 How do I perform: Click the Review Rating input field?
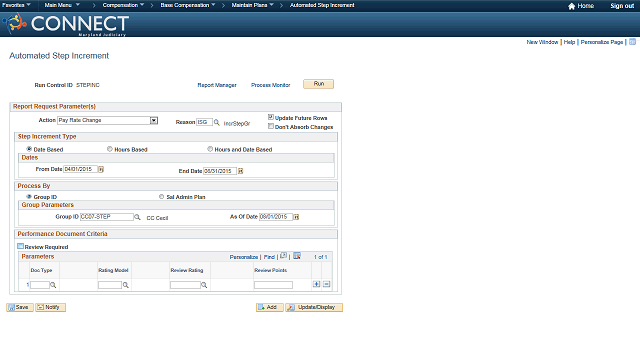pyautogui.click(x=185, y=285)
